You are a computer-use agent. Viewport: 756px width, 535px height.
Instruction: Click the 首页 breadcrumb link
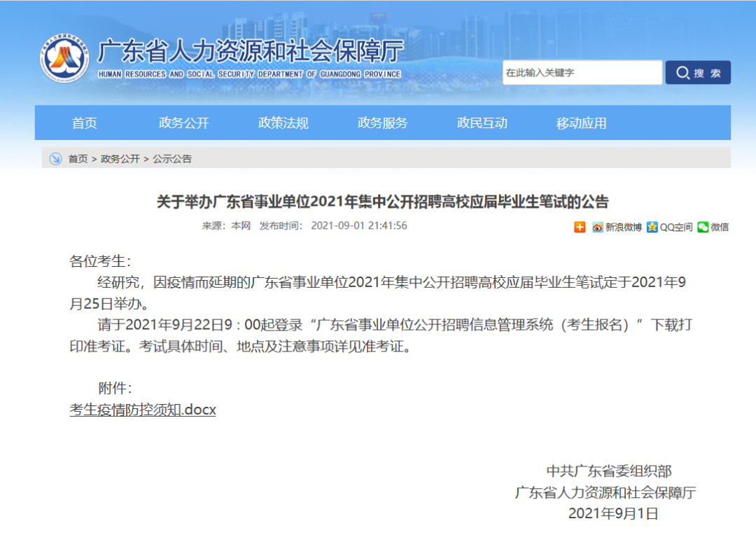(x=78, y=159)
